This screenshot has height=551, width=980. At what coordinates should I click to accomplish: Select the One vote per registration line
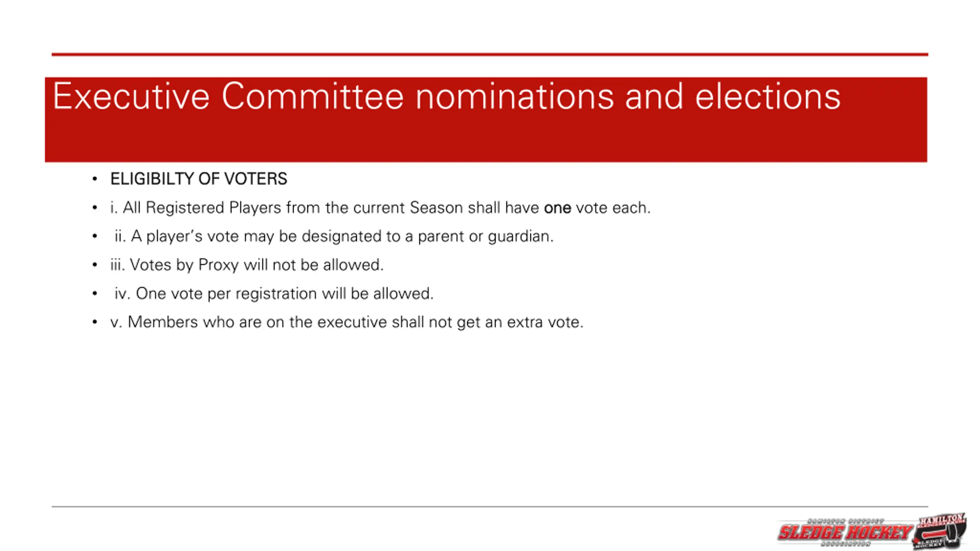pyautogui.click(x=274, y=293)
